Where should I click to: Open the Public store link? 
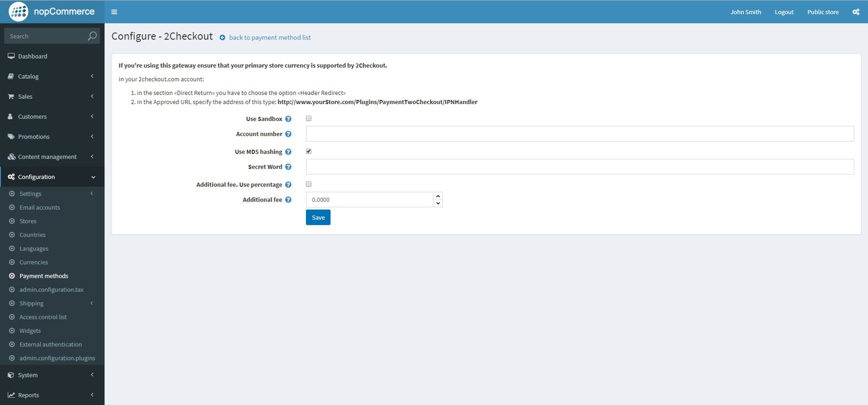point(822,12)
